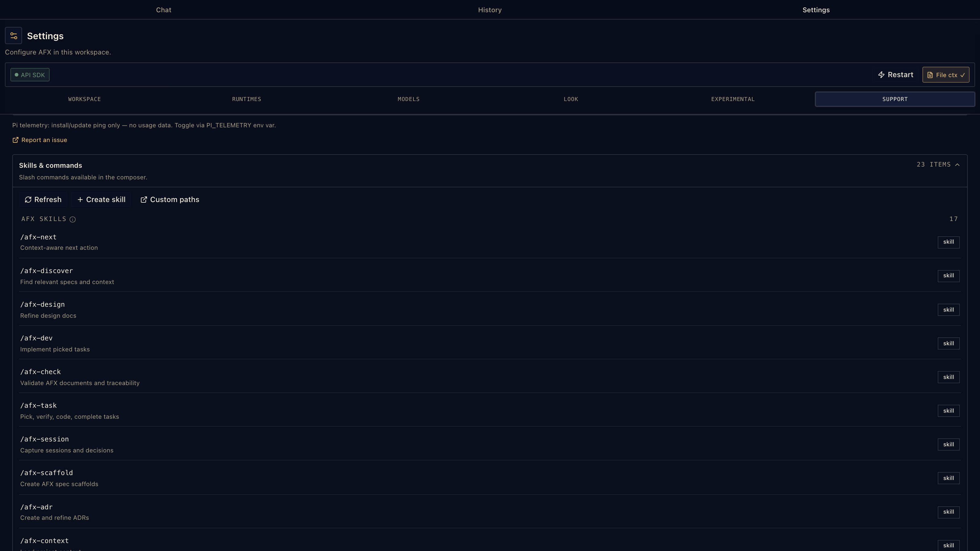Follow the Report an issue link text

pos(44,140)
